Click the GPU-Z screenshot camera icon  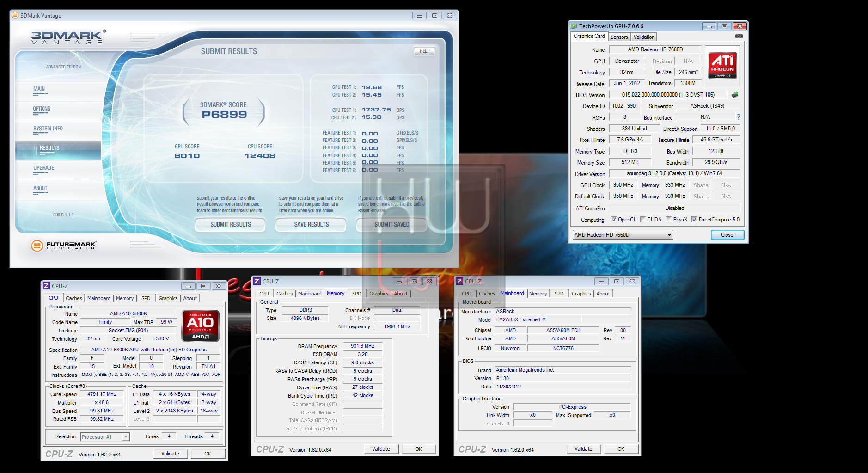pyautogui.click(x=739, y=36)
